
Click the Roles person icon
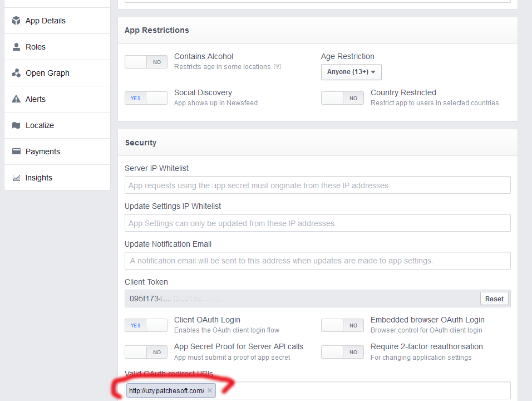(x=16, y=47)
